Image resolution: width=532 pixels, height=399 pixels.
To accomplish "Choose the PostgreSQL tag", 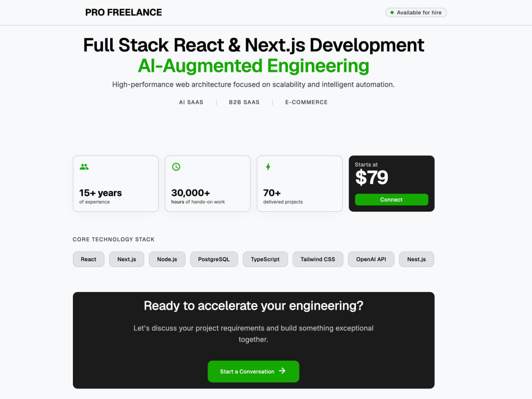I will 214,259.
